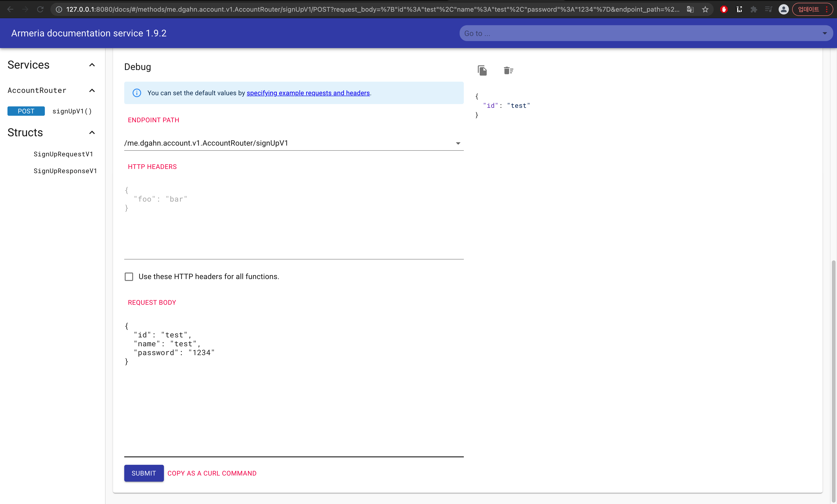Open the Go to search dropdown
837x504 pixels.
pos(824,33)
